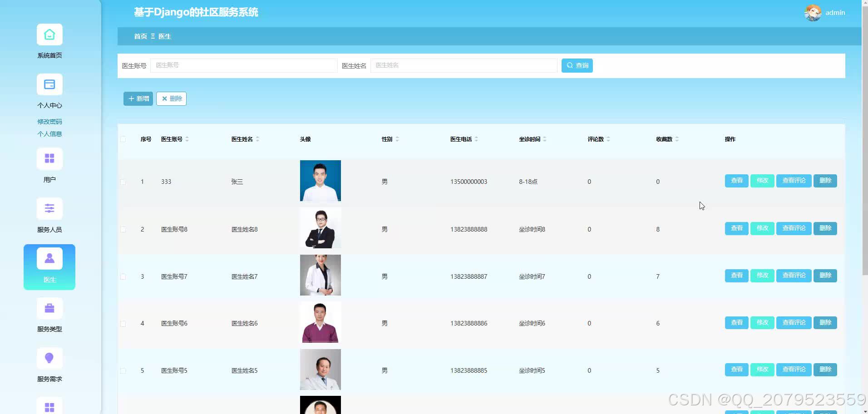The width and height of the screenshot is (868, 414).
Task: Click 删除 button for 医生姓名8 row
Action: tap(825, 228)
